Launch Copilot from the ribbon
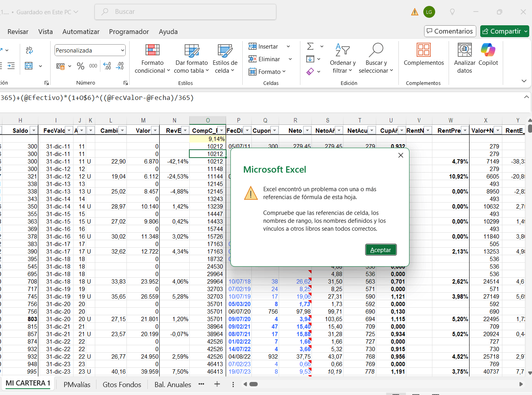Image resolution: width=532 pixels, height=395 pixels. pyautogui.click(x=488, y=51)
